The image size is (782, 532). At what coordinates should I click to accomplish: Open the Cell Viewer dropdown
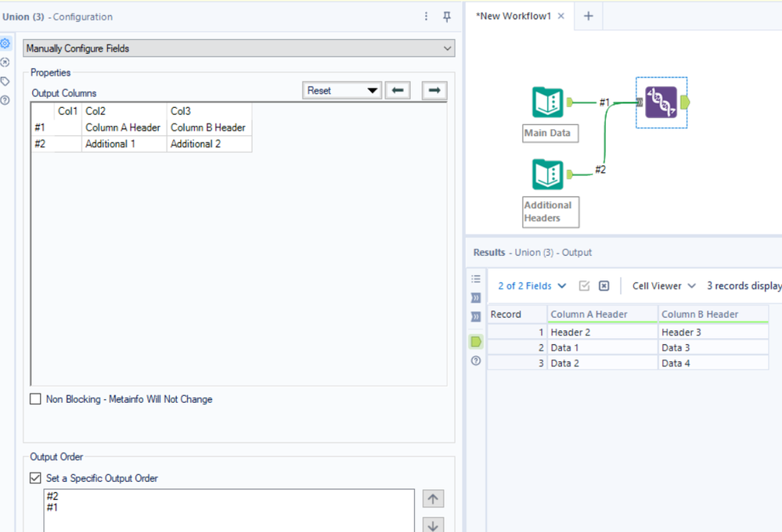(664, 286)
